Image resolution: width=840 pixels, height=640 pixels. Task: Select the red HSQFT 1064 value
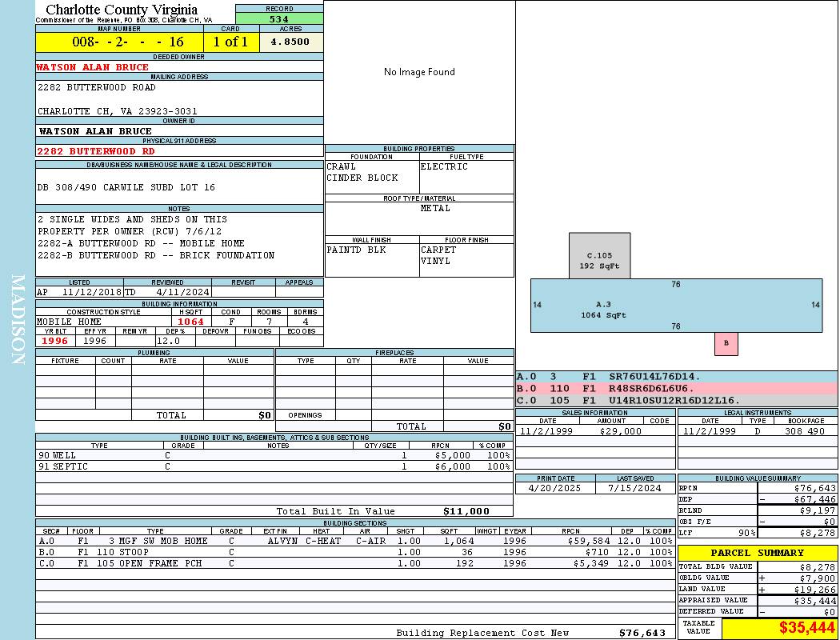(x=191, y=322)
